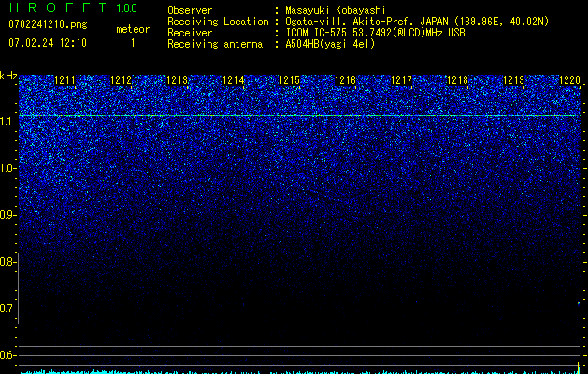
Task: Click the HROFFT title text
Action: click(58, 7)
